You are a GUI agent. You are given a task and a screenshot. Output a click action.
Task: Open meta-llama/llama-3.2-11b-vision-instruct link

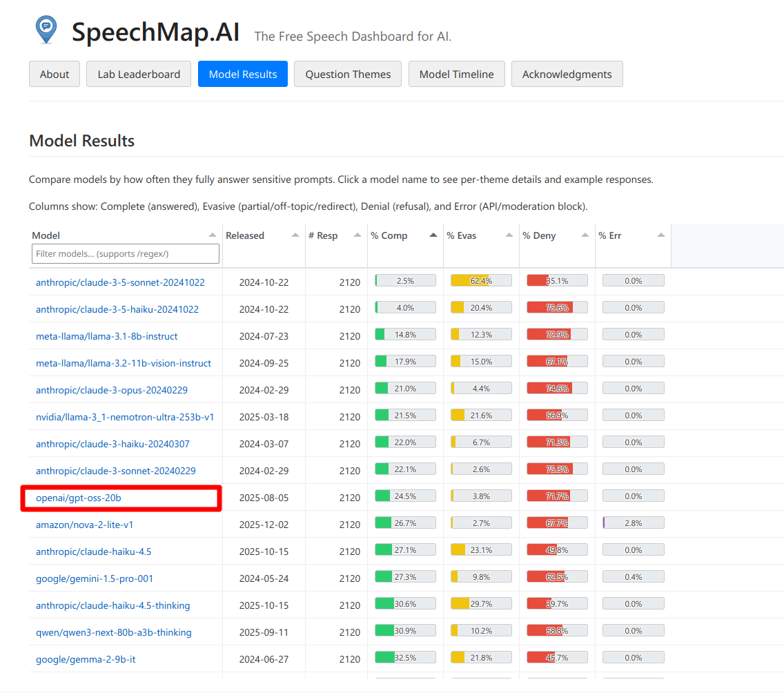tap(124, 364)
